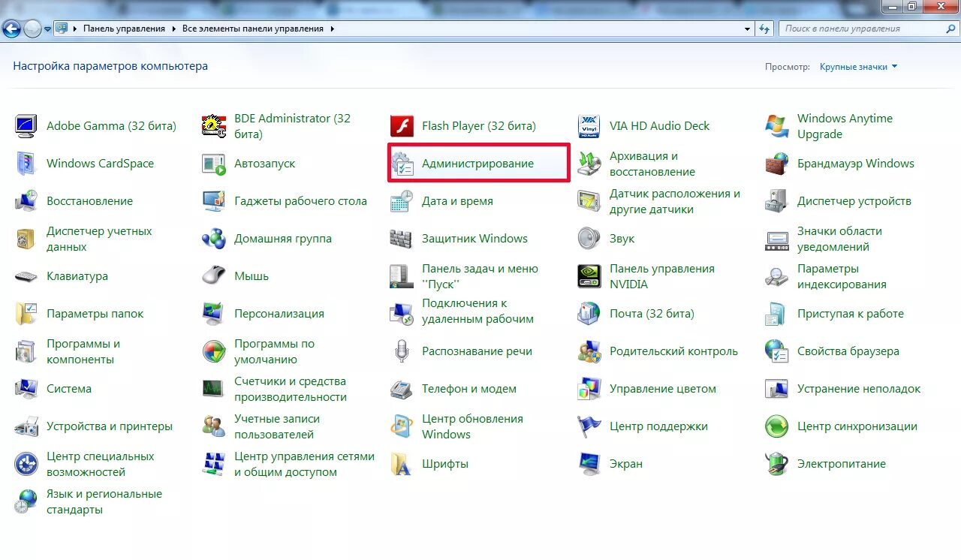The height and width of the screenshot is (560, 961).
Task: Open the Администрирование icon
Action: pyautogui.click(x=402, y=164)
